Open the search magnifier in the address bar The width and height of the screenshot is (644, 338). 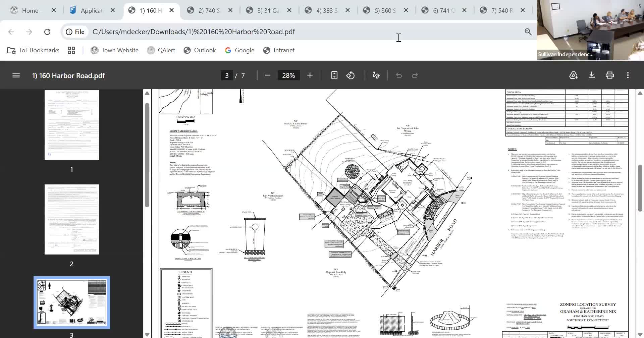528,32
